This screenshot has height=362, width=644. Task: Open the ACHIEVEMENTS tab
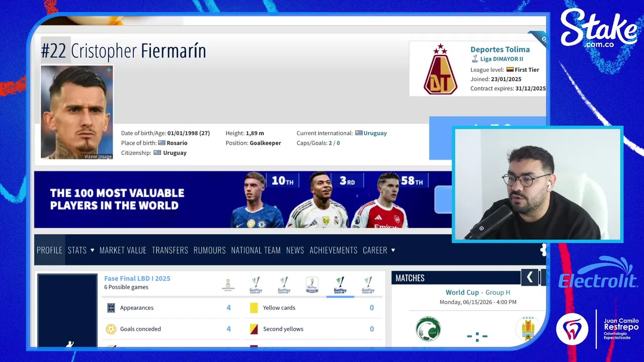tap(334, 250)
